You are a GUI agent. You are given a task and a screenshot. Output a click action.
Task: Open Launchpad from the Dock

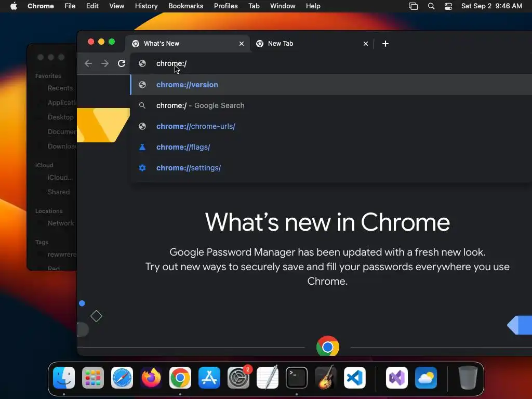(x=93, y=378)
